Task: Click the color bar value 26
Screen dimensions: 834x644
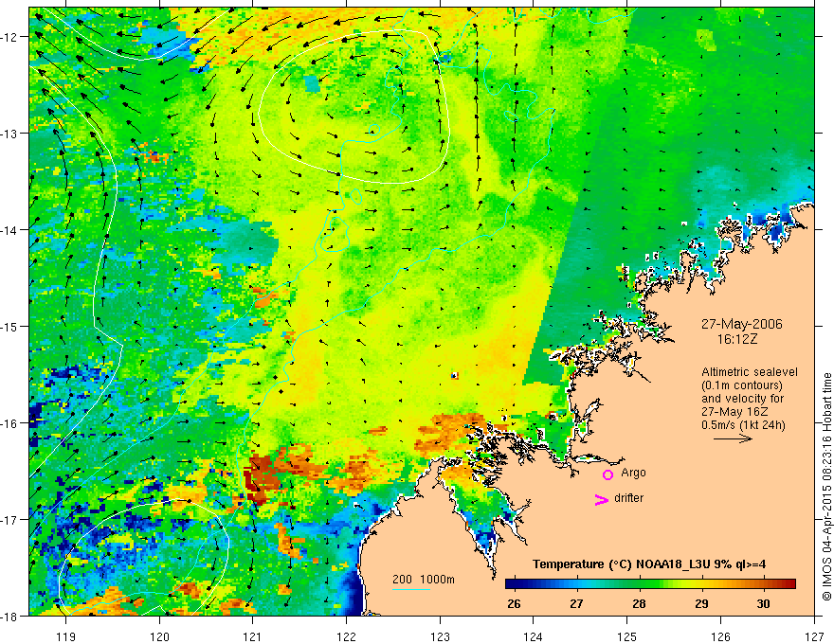Action: click(514, 604)
